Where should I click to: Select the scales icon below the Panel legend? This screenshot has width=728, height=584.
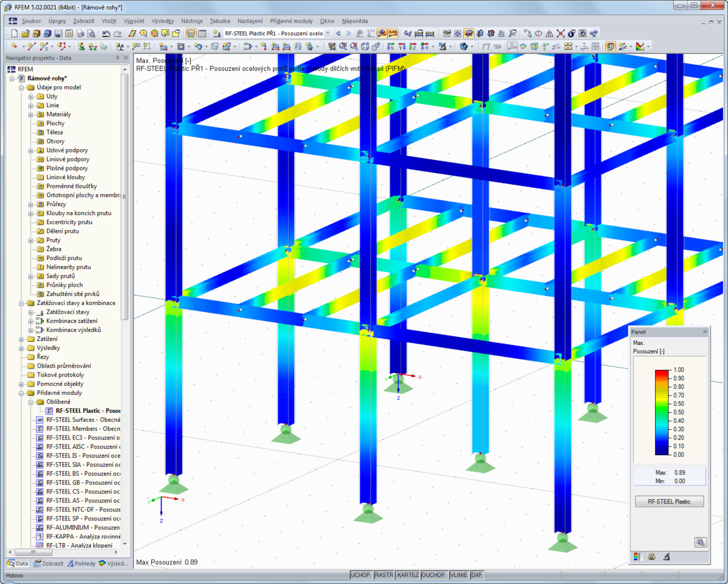[x=650, y=556]
